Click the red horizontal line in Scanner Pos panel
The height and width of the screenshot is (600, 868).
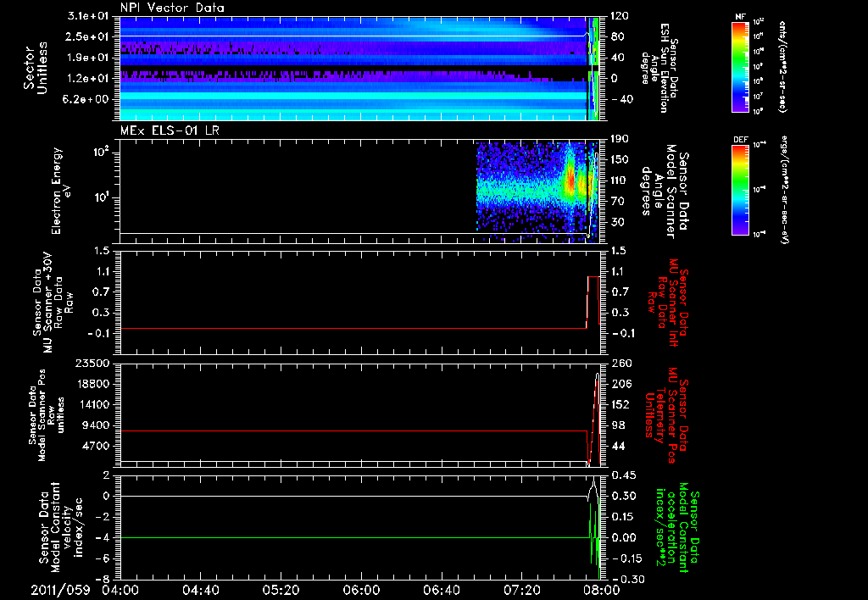point(339,431)
